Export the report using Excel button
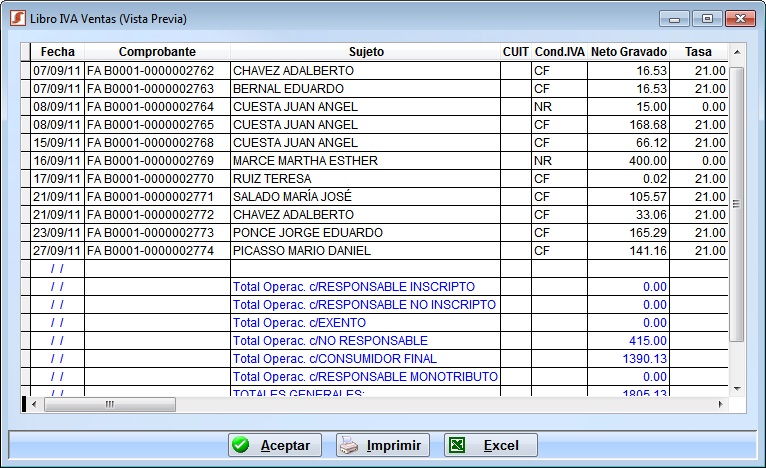The width and height of the screenshot is (766, 468). [490, 445]
